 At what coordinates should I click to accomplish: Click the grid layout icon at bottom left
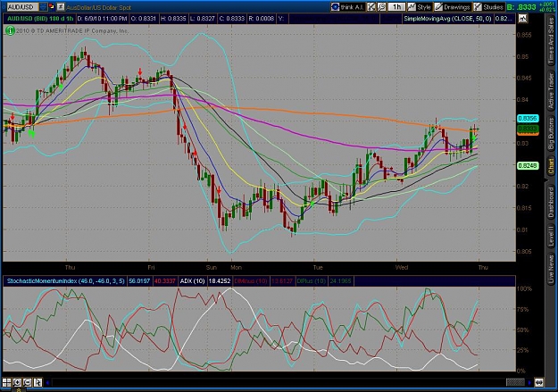6,382
